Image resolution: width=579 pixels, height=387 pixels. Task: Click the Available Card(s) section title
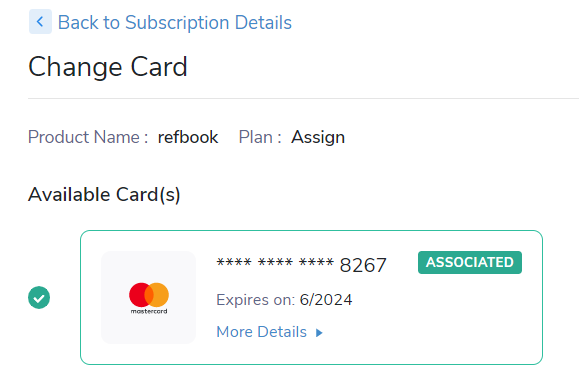pos(104,195)
